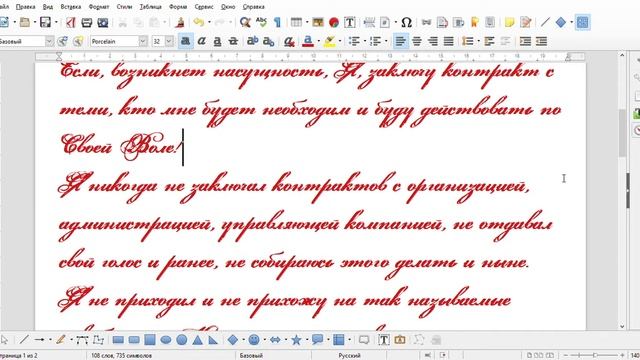Open the font name dropdown for Porcelain
The width and height of the screenshot is (640, 360).
click(143, 41)
